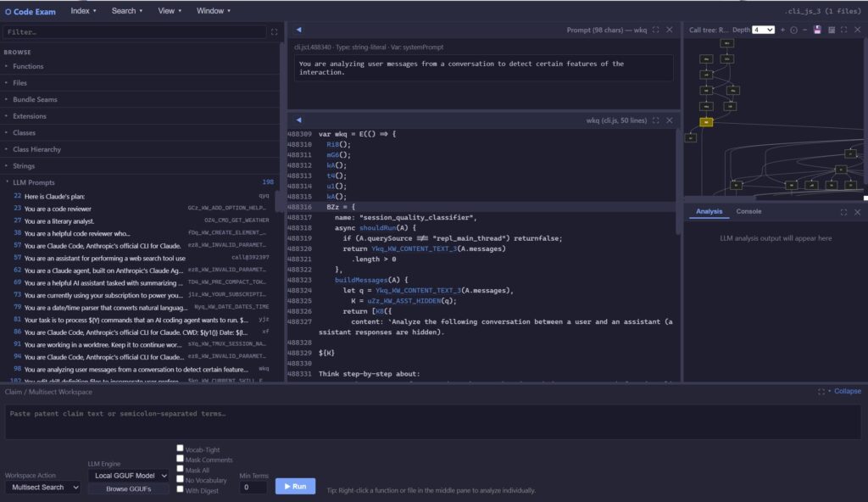The image size is (868, 502).
Task: Click the Collapse workspace link
Action: (x=848, y=391)
